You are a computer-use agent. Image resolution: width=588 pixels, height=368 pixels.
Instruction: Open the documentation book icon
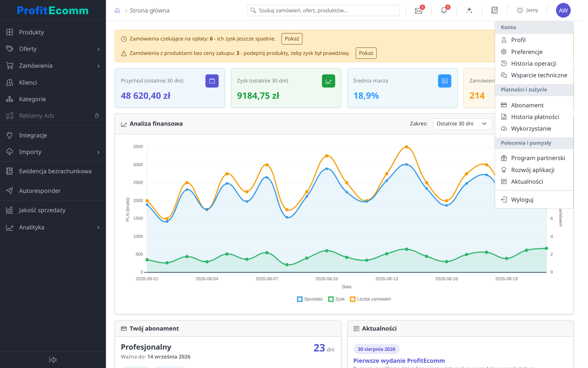tap(495, 10)
